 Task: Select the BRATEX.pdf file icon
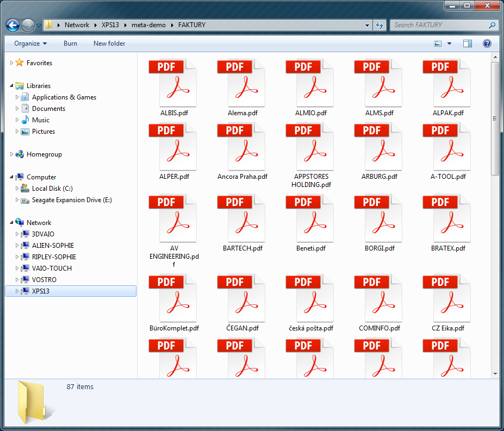pos(447,218)
